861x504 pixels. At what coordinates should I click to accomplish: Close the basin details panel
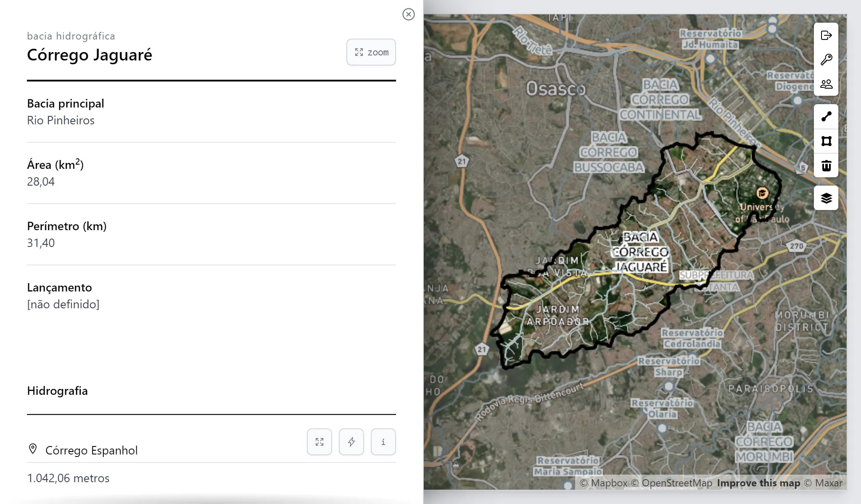408,14
